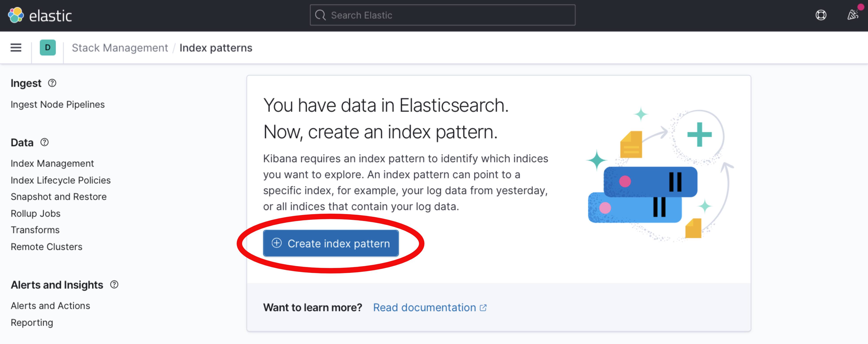Open the Help lifebuoy icon in header
868x344 pixels.
click(x=821, y=15)
